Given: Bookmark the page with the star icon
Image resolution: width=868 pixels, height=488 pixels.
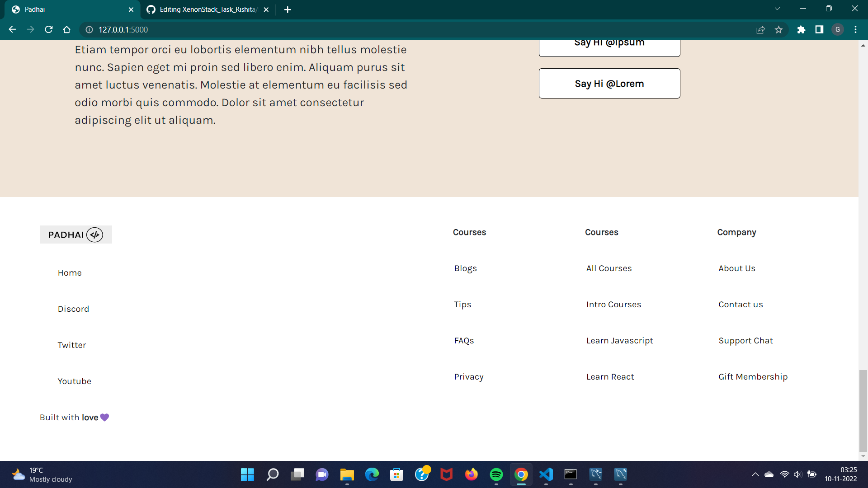Looking at the screenshot, I should point(779,29).
